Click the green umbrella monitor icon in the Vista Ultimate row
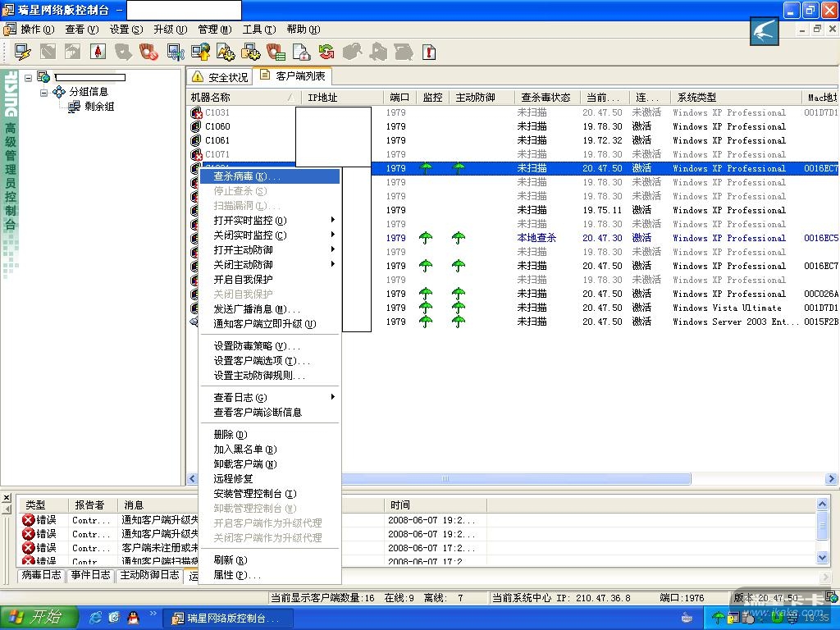 pyautogui.click(x=426, y=308)
